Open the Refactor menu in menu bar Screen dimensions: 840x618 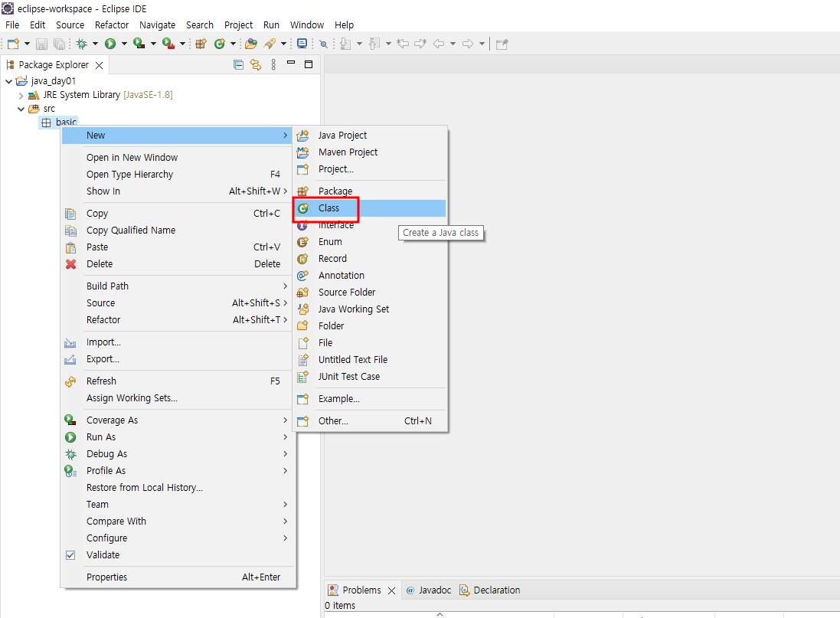[x=112, y=25]
